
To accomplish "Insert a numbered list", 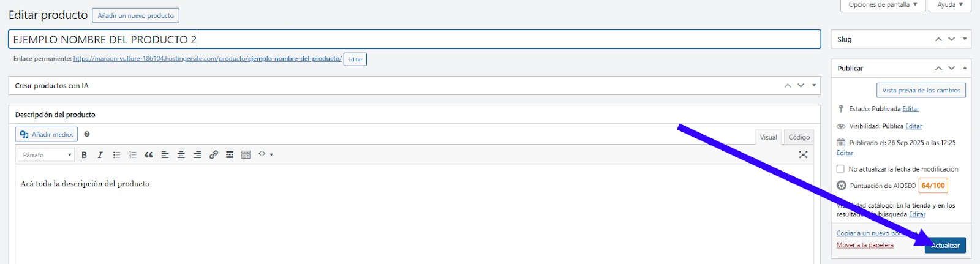I will [132, 155].
